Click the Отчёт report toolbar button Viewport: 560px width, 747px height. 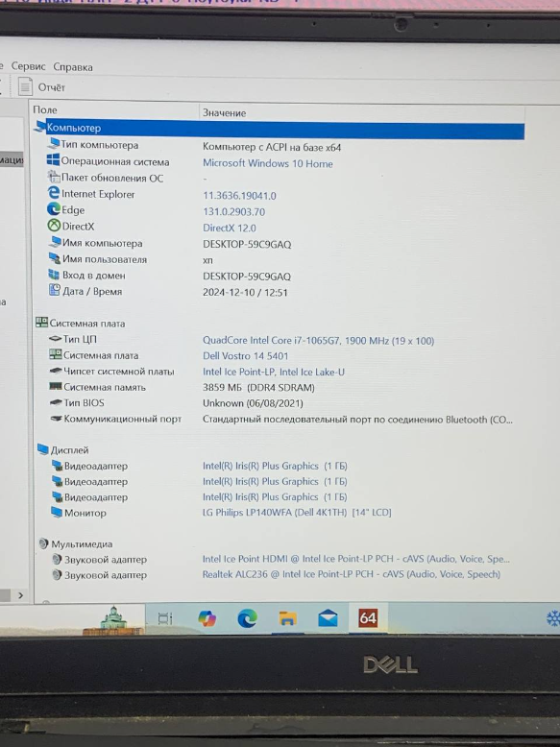[41, 87]
